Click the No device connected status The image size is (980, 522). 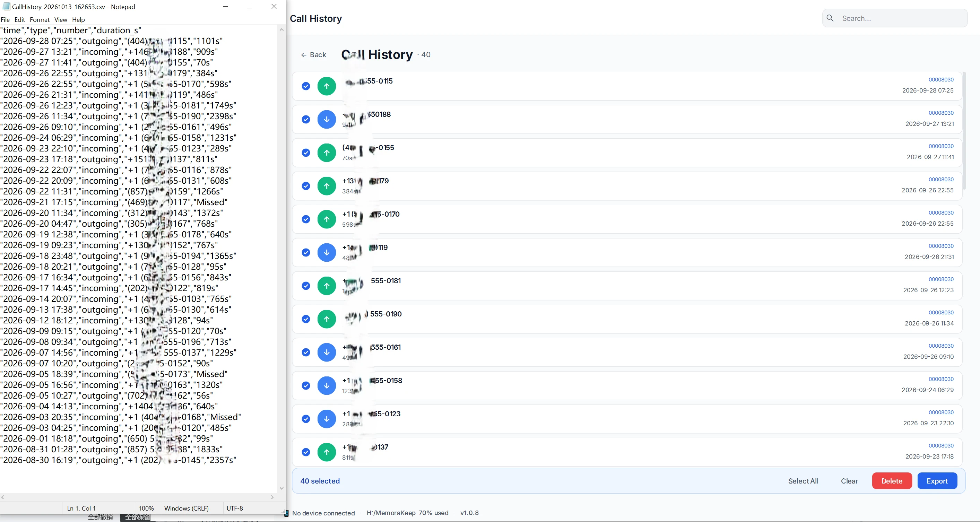pyautogui.click(x=323, y=513)
